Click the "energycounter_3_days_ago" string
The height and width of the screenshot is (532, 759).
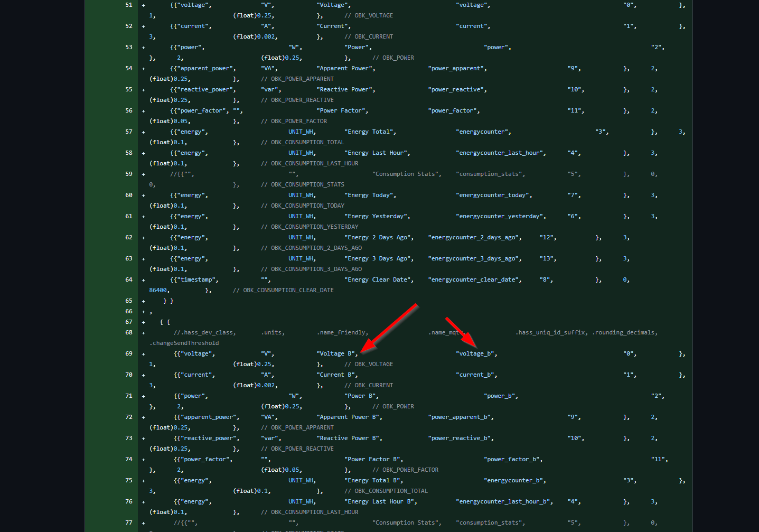[x=474, y=258]
